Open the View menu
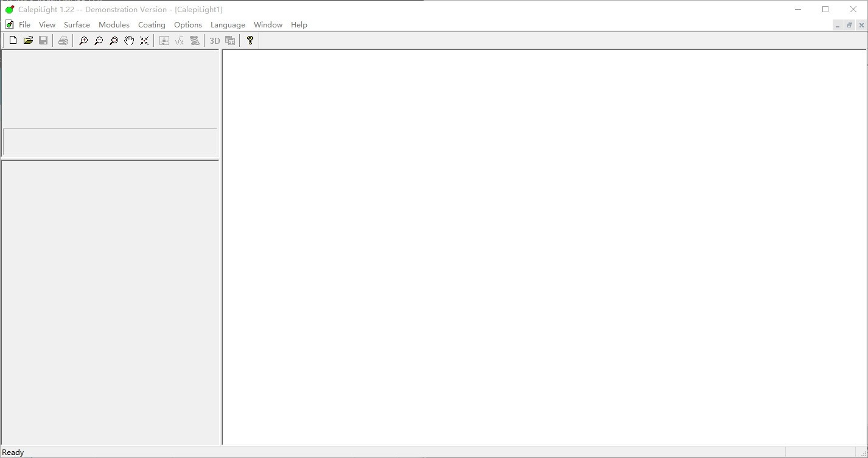 coord(47,25)
